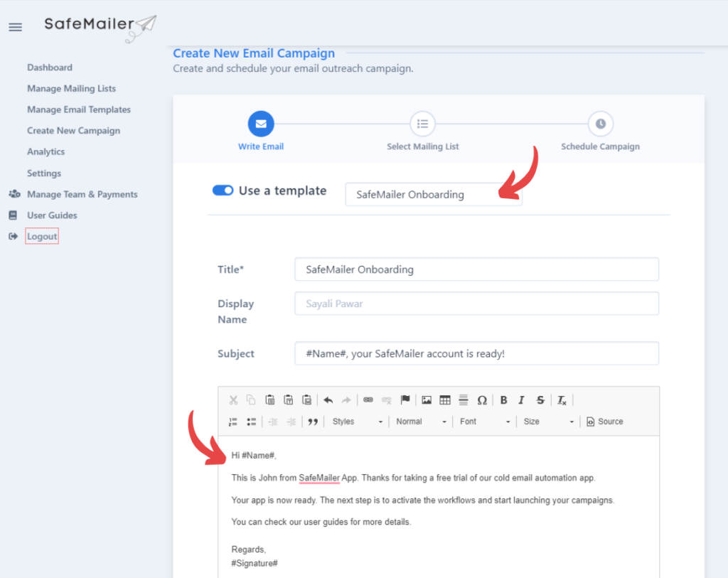This screenshot has width=728, height=578.
Task: Insert a numbered list
Action: coord(233,422)
